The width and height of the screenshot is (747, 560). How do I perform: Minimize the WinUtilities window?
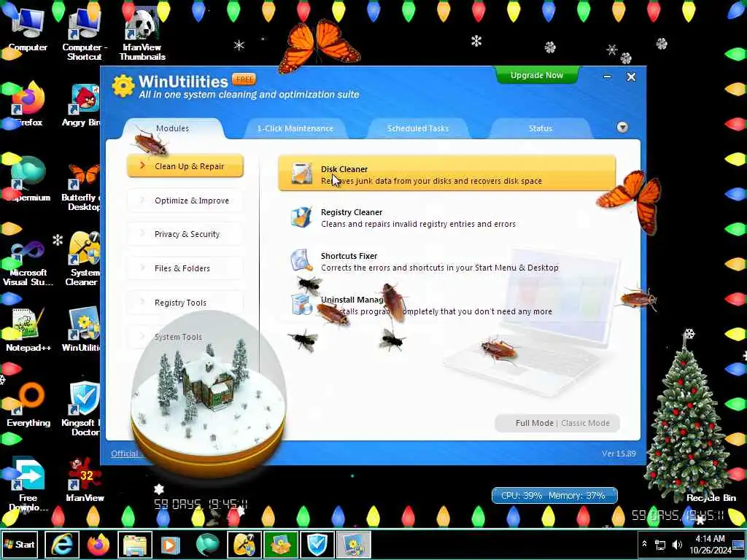[x=607, y=77]
